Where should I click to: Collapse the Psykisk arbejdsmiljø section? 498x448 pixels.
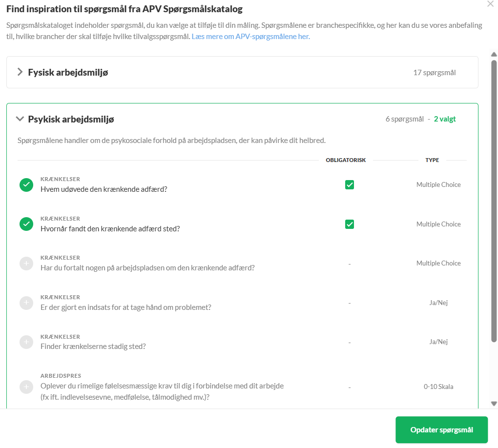pos(20,119)
